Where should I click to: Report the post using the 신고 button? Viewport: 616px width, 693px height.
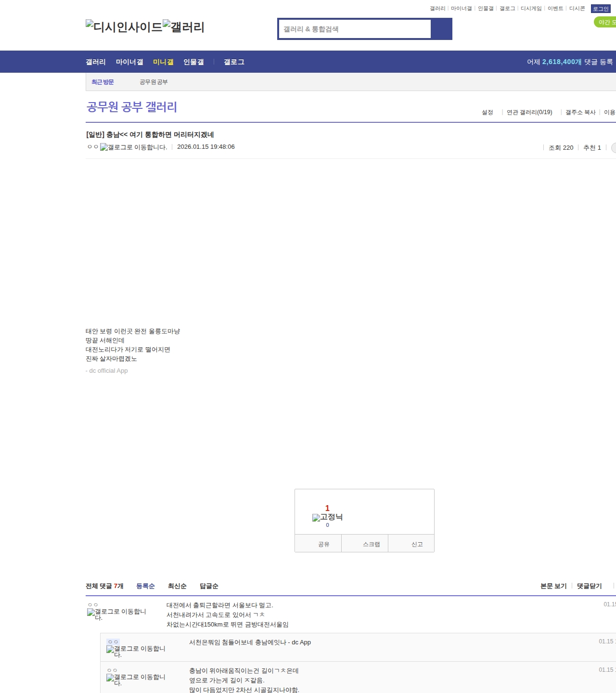coord(417,543)
